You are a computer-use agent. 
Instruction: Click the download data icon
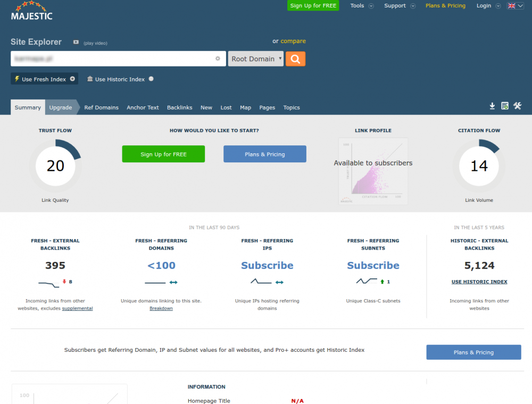click(x=492, y=106)
